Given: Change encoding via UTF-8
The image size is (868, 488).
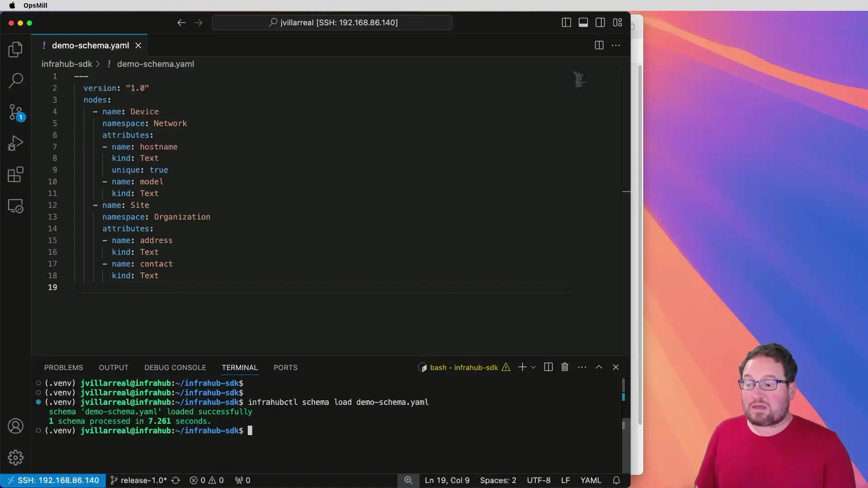Looking at the screenshot, I should 538,480.
